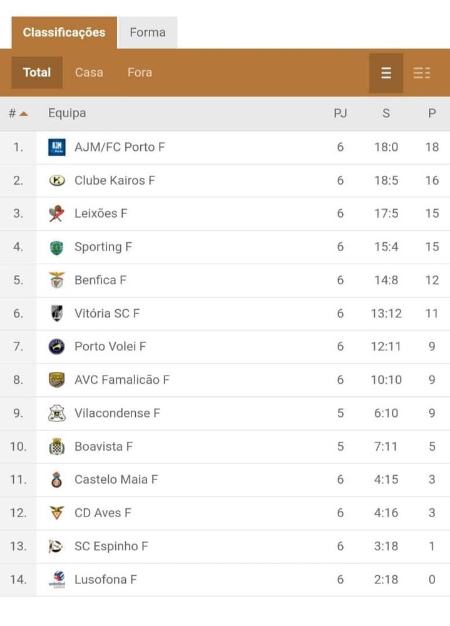Click the Benfica F eagle crest

point(57,280)
